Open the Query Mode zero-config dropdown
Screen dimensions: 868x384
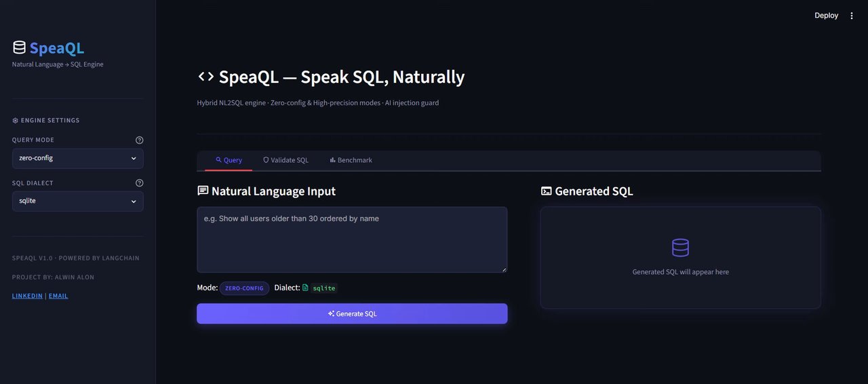[78, 158]
